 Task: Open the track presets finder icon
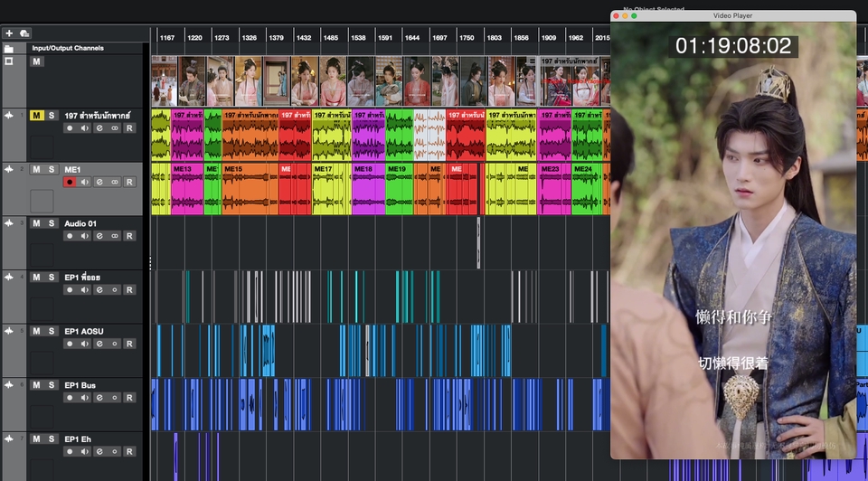(x=24, y=33)
